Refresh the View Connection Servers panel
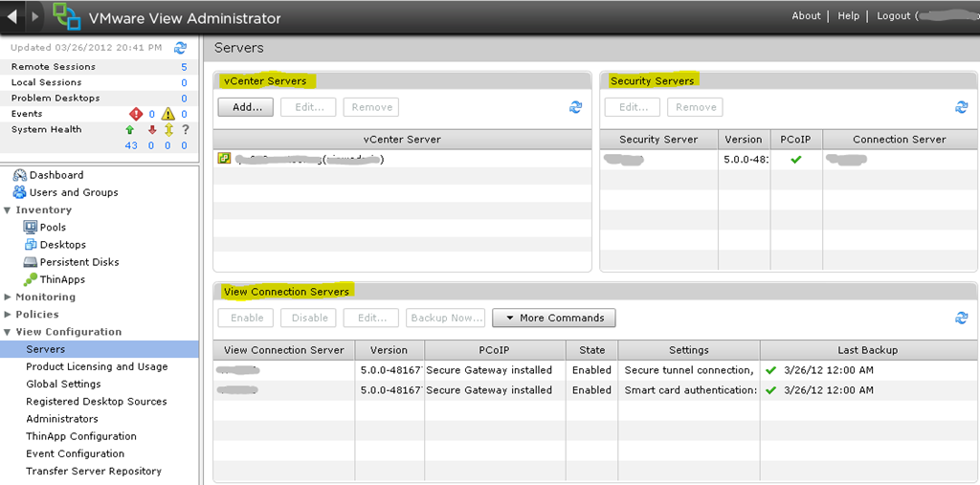This screenshot has width=980, height=485. [962, 318]
